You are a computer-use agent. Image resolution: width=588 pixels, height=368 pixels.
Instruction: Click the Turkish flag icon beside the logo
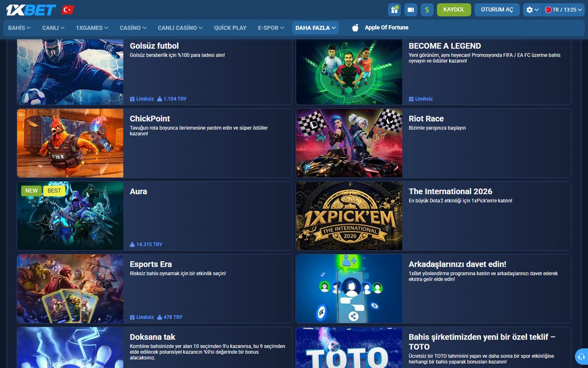(x=68, y=10)
